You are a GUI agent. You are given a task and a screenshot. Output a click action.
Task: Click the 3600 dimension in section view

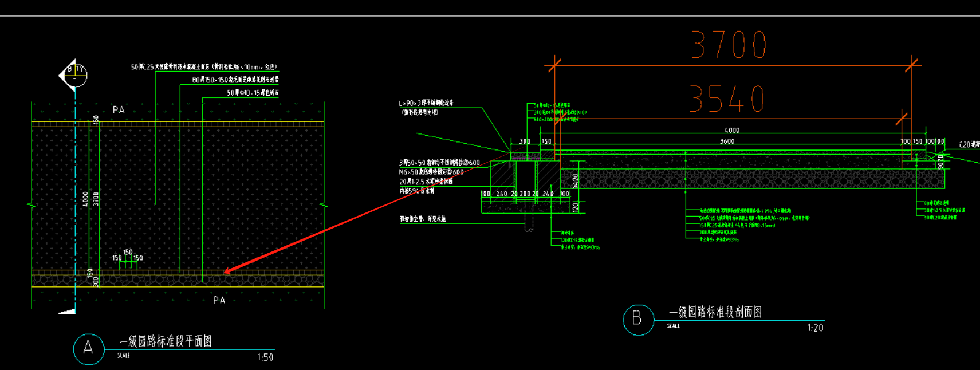[727, 141]
